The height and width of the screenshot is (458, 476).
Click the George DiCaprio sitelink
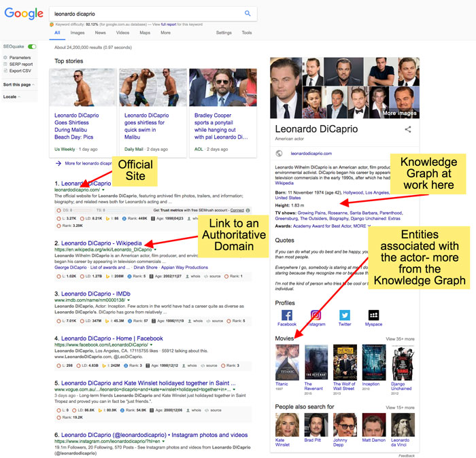tap(71, 268)
